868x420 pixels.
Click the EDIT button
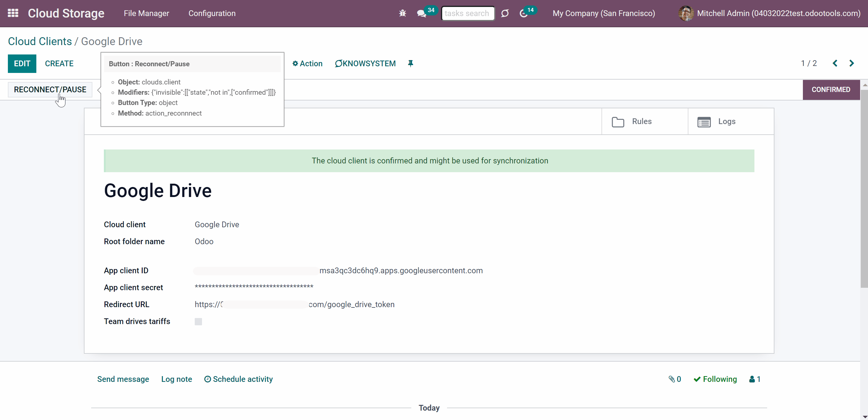pos(22,63)
